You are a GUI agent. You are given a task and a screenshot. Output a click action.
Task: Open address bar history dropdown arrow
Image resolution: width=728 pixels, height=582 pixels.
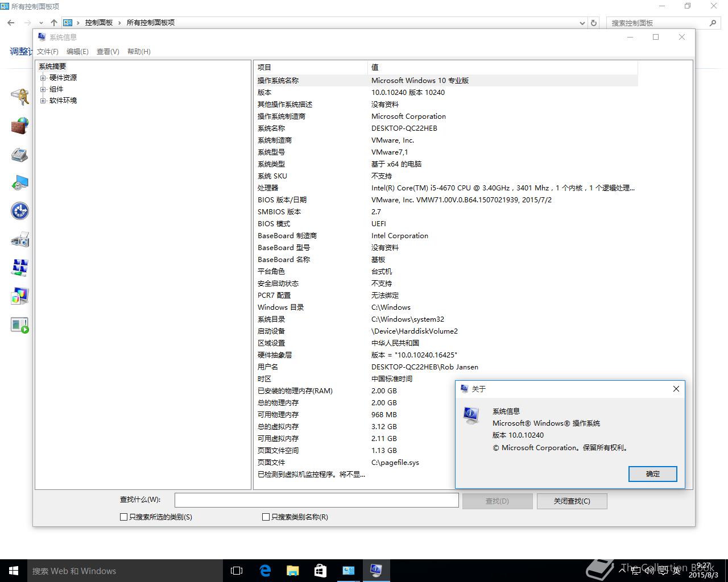point(582,23)
